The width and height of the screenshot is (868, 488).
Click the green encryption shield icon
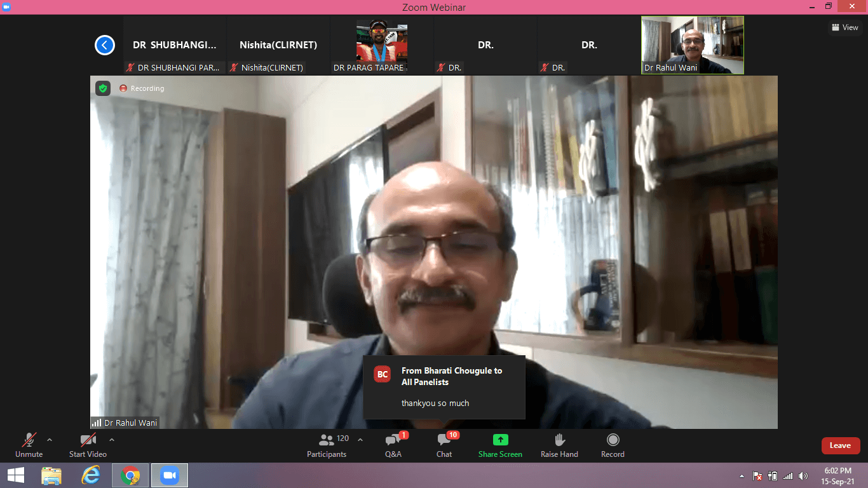click(103, 88)
